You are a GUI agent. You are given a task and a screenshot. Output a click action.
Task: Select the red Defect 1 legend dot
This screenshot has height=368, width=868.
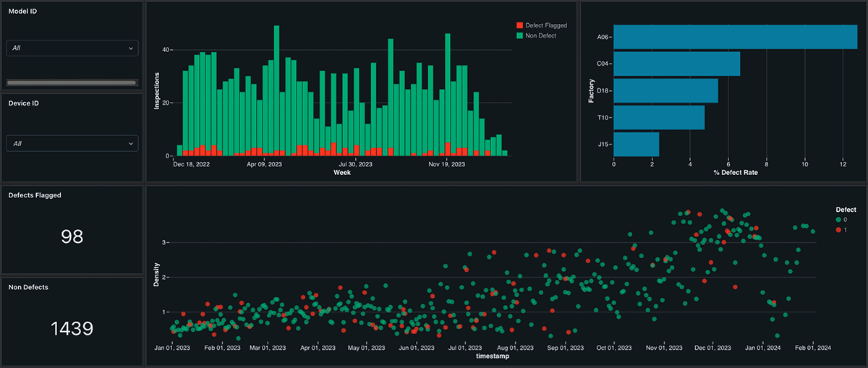pos(838,229)
